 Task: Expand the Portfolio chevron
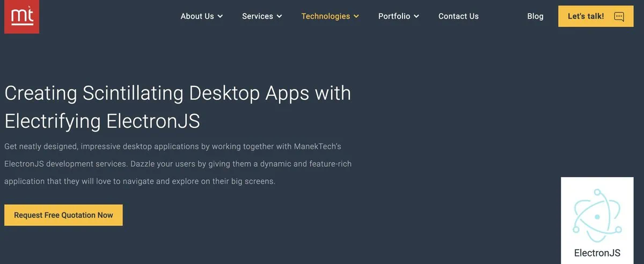(x=416, y=17)
